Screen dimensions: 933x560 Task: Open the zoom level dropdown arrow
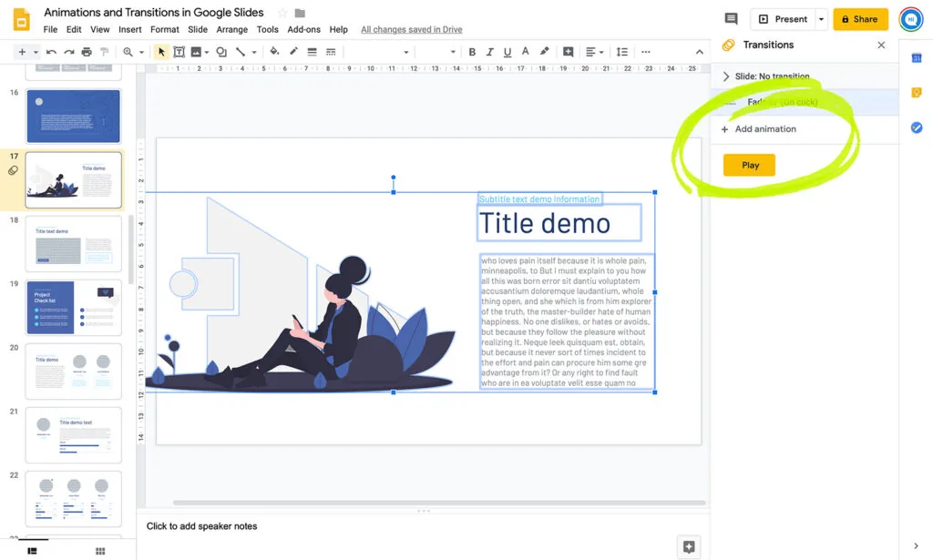[141, 52]
